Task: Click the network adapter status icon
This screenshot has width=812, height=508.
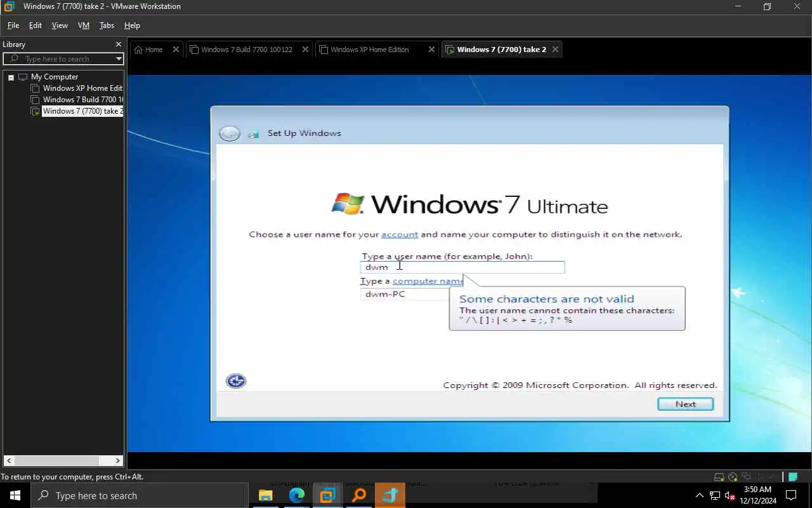Action: [746, 477]
